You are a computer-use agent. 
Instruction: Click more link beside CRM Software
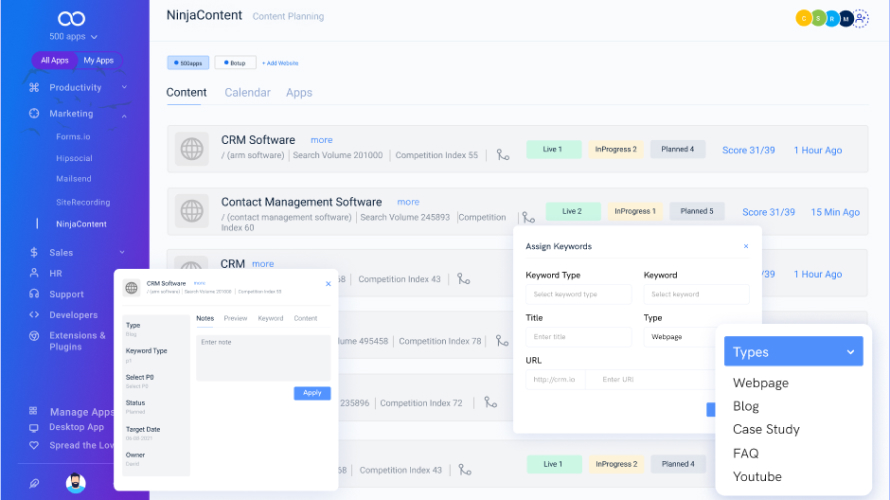pos(321,140)
